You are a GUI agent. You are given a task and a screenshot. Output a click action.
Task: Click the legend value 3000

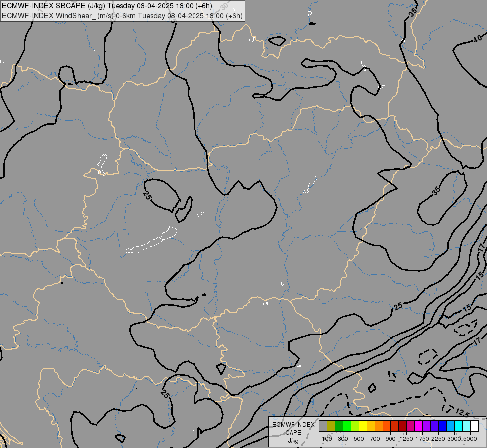pyautogui.click(x=454, y=439)
